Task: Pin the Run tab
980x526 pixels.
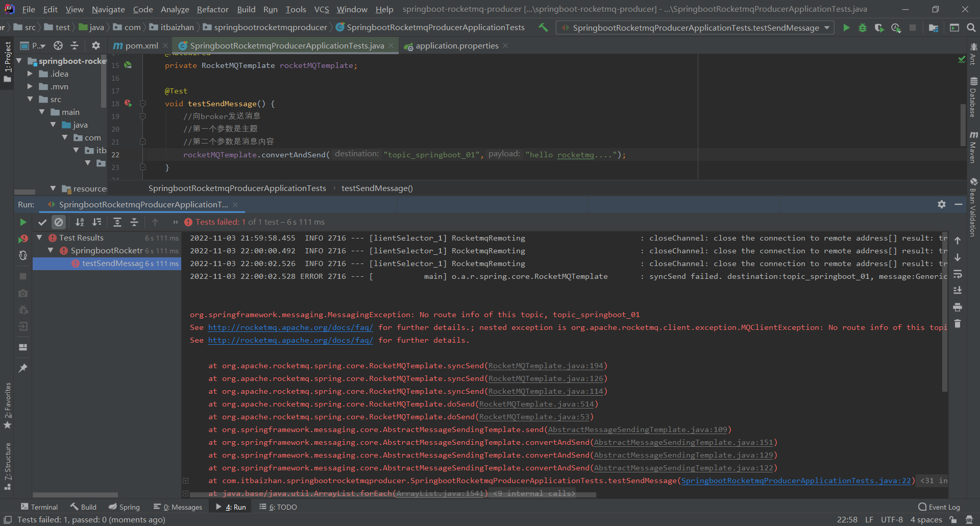Action: coord(23,368)
